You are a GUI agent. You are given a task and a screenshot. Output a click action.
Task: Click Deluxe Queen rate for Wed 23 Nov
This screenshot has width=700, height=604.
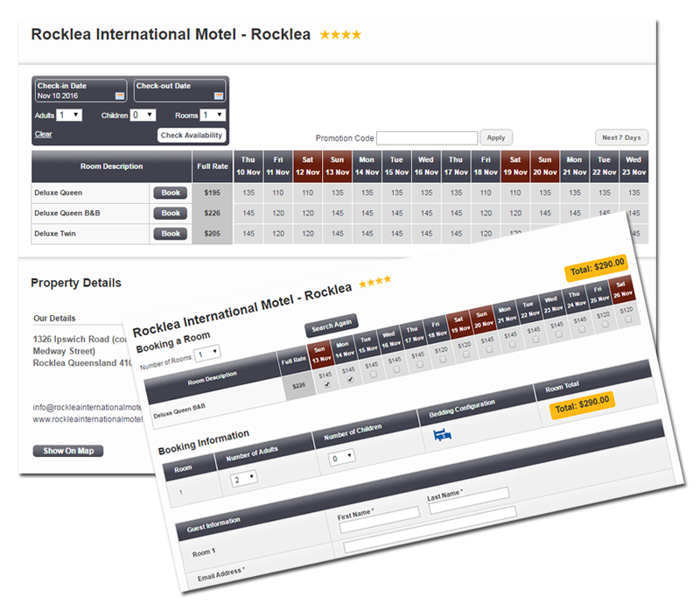coord(633,193)
